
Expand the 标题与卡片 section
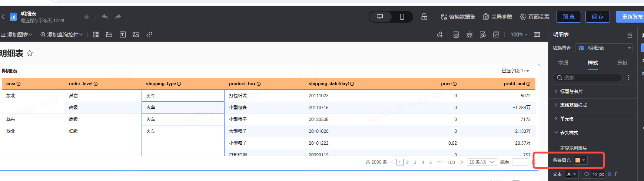[571, 92]
